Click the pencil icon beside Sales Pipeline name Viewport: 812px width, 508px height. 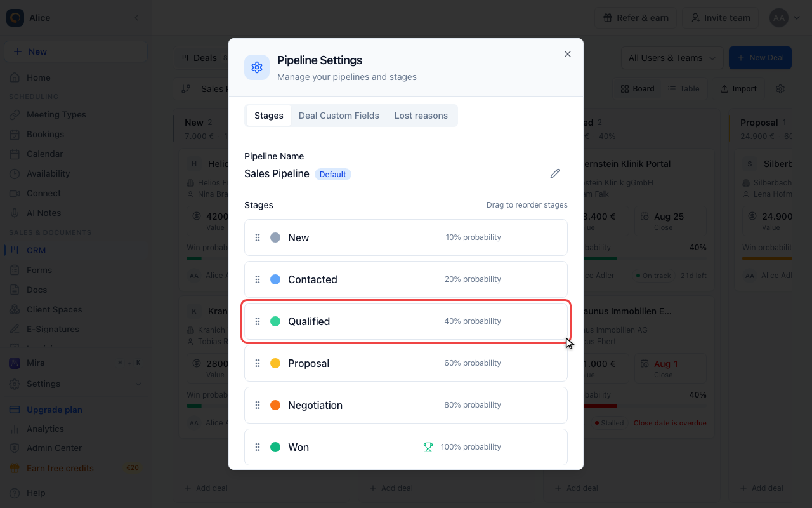[555, 173]
